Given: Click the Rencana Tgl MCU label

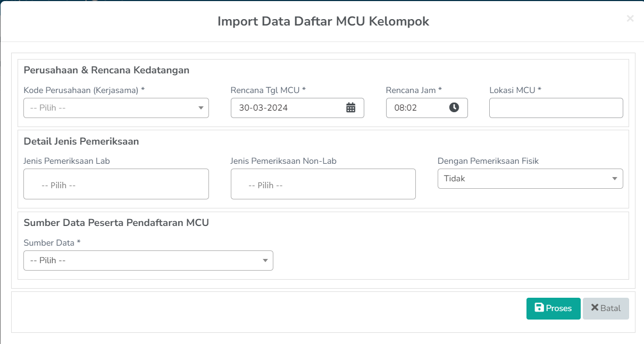Looking at the screenshot, I should click(x=267, y=90).
